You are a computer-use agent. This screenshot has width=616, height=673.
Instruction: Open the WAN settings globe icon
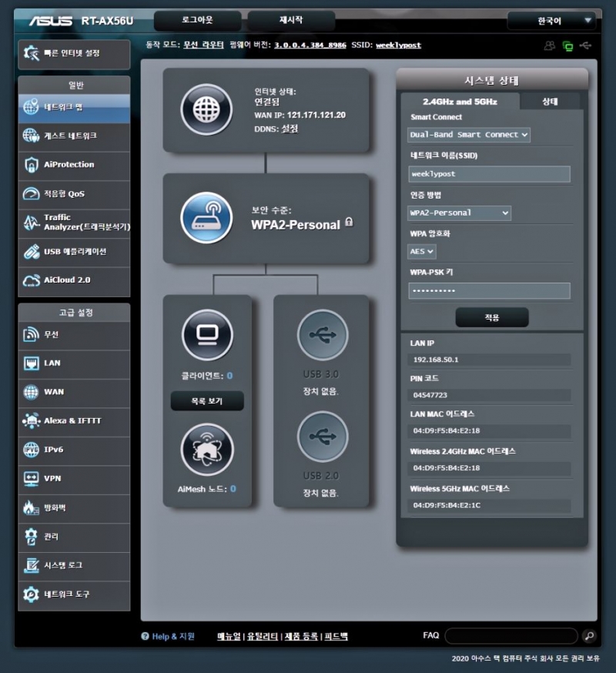pos(31,392)
